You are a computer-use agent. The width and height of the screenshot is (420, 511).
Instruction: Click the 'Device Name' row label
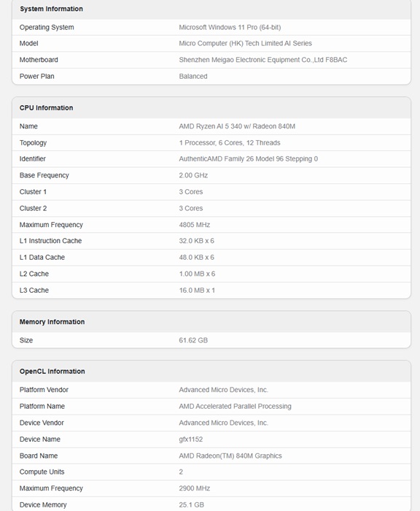coord(39,439)
